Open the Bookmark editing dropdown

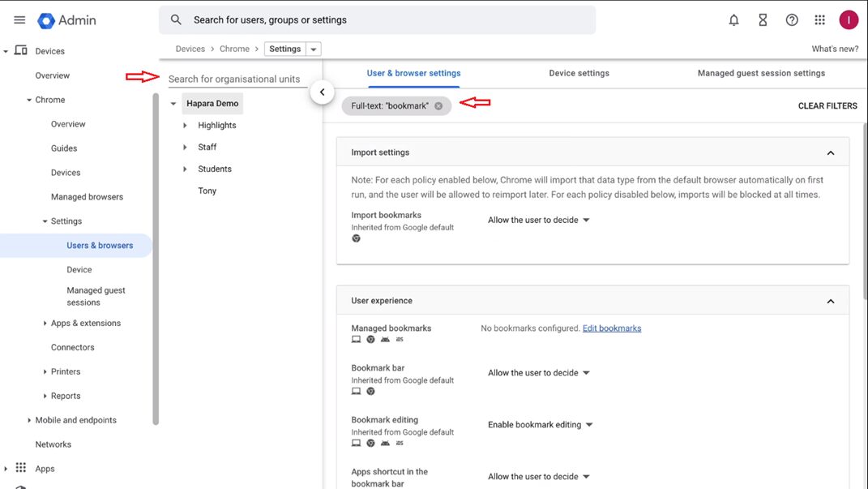pyautogui.click(x=541, y=425)
